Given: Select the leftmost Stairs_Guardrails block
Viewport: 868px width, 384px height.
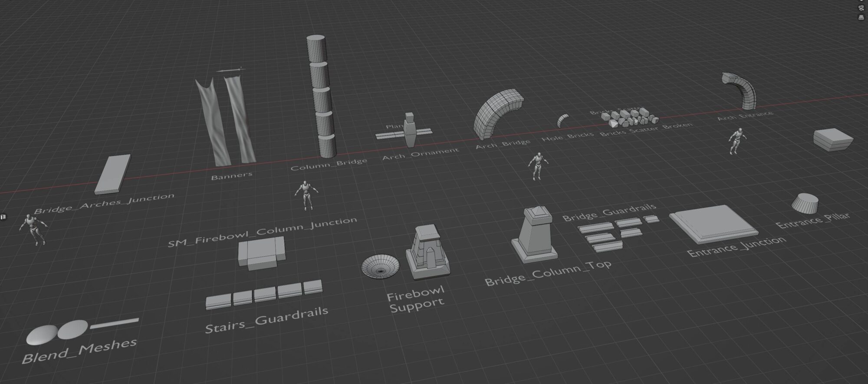Looking at the screenshot, I should [218, 302].
